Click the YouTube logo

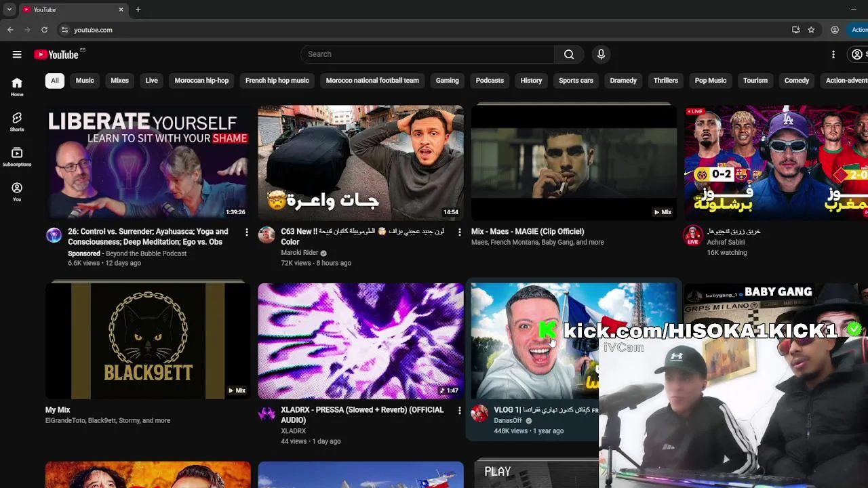click(57, 54)
